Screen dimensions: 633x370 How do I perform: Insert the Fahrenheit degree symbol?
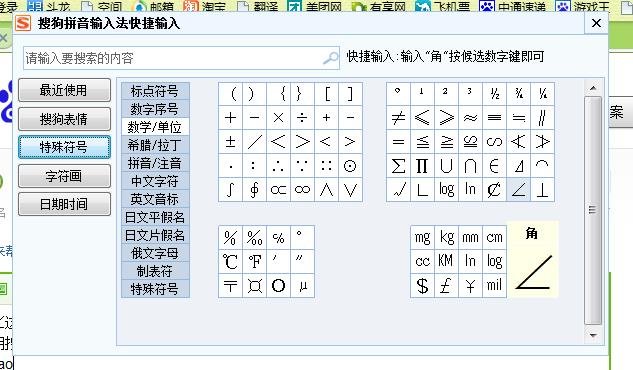point(254,261)
